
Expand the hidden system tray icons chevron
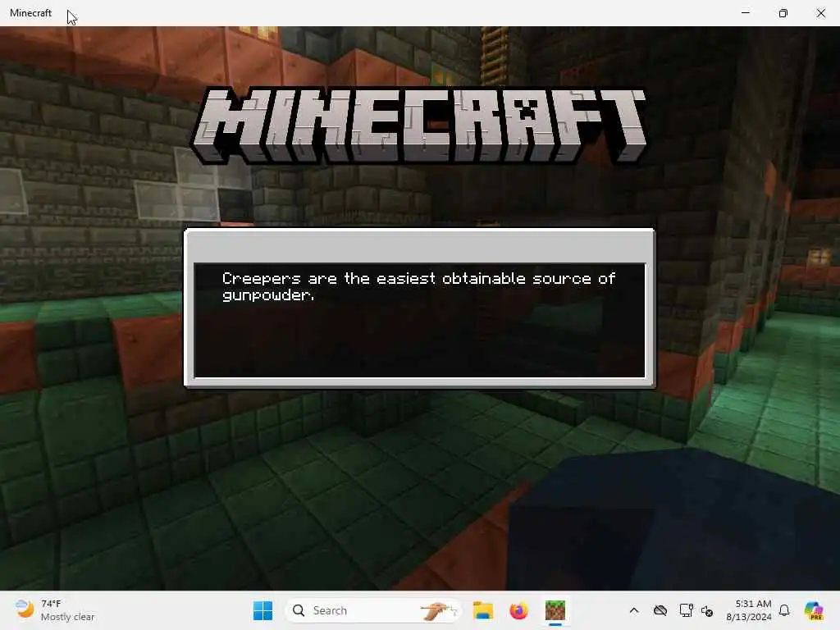click(634, 610)
